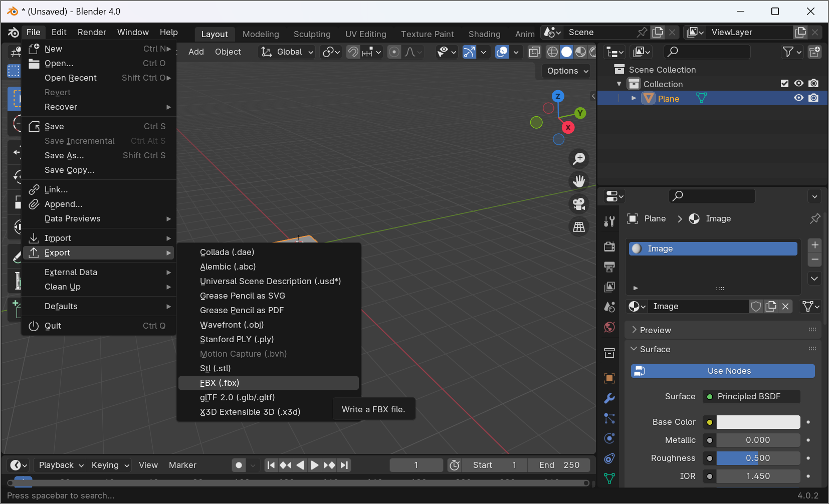Open Particles properties tab icon

[609, 418]
